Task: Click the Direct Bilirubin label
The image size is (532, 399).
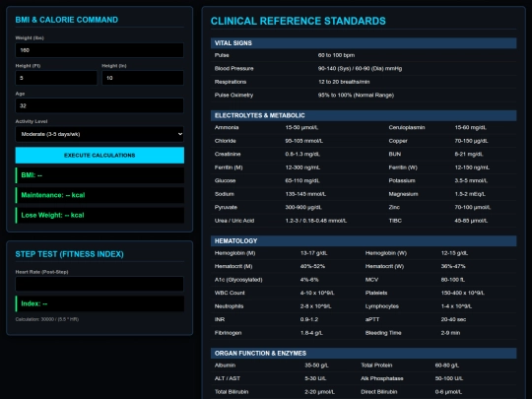Action: (378, 392)
